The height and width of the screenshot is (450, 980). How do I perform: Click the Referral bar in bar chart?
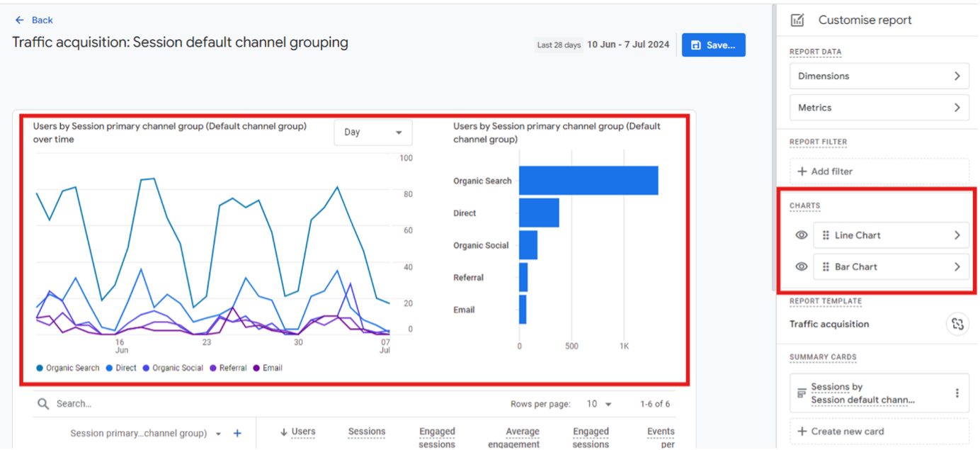523,277
